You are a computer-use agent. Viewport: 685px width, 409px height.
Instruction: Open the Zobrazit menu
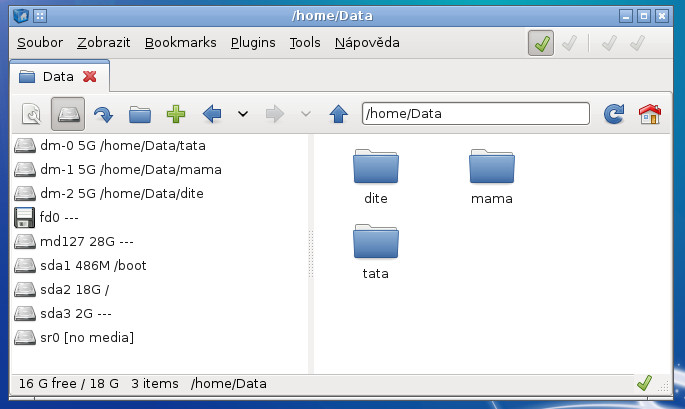pyautogui.click(x=104, y=43)
